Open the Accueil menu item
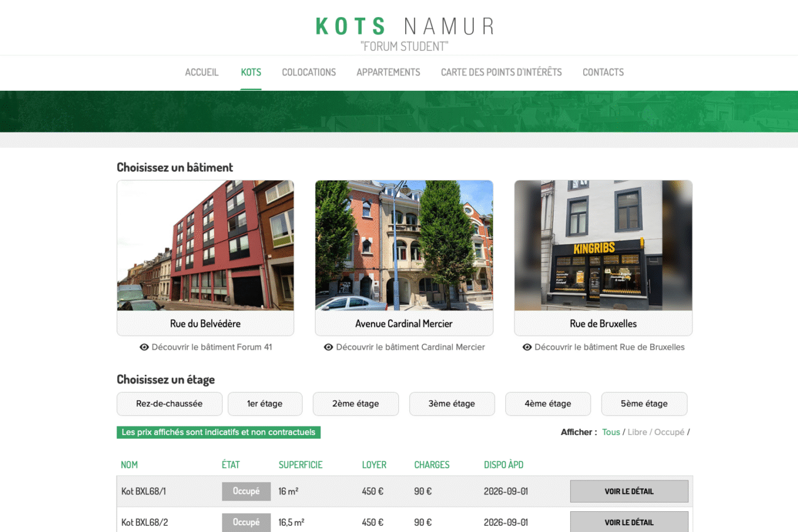Viewport: 798px width, 532px height. [202, 72]
